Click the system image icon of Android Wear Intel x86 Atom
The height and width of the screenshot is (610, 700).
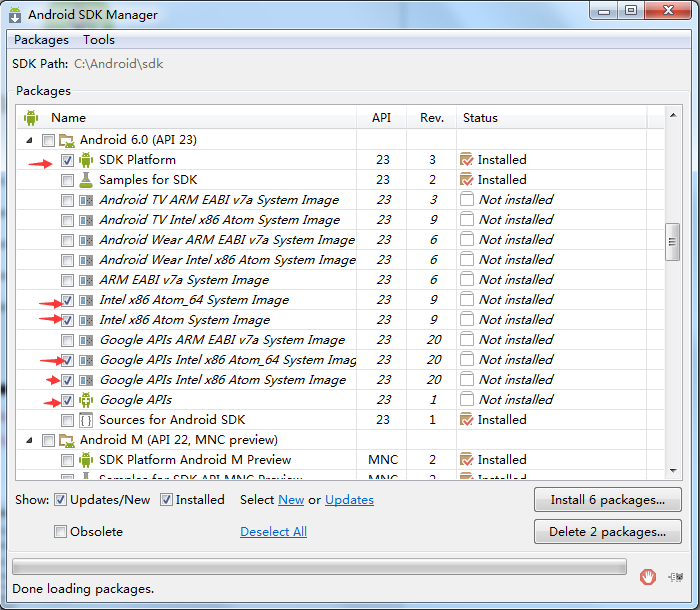[86, 260]
